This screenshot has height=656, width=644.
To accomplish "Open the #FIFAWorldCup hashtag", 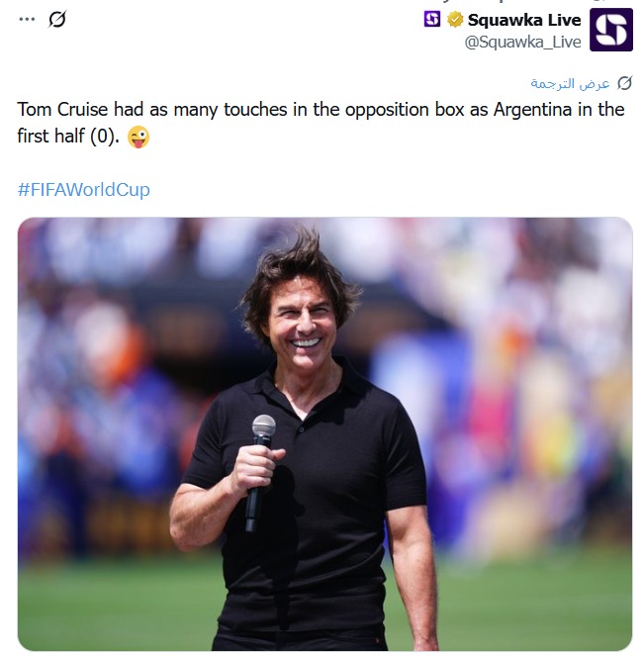I will (x=84, y=190).
